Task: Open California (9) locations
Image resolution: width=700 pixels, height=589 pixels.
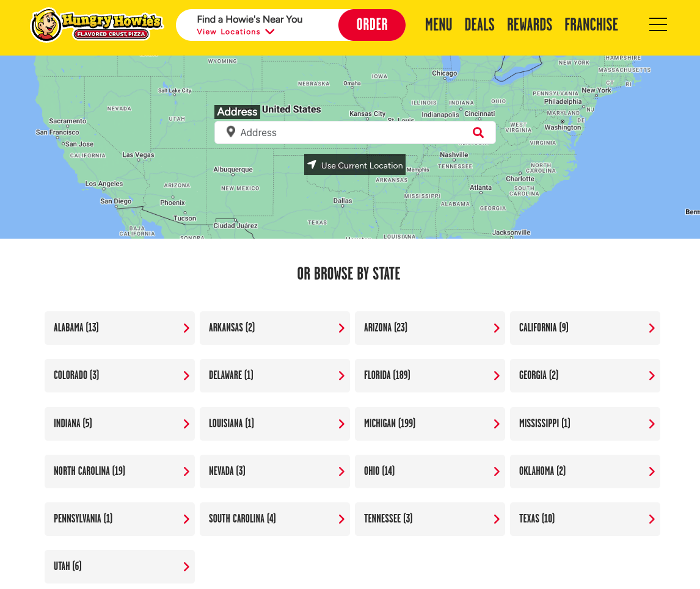Action: pyautogui.click(x=585, y=328)
